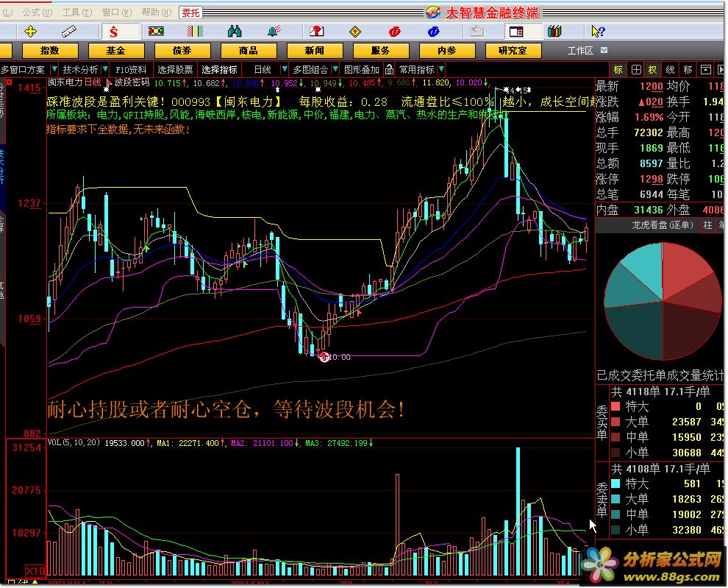Open the 帮助 menu

click(157, 13)
